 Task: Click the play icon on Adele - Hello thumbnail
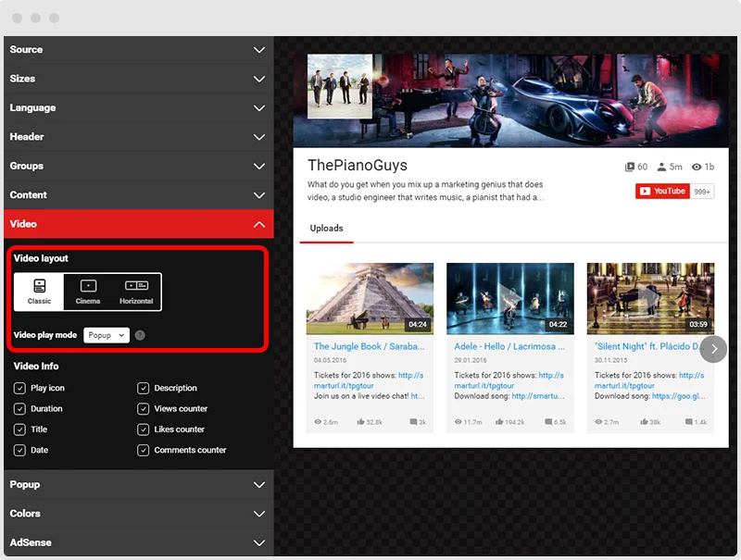509,297
